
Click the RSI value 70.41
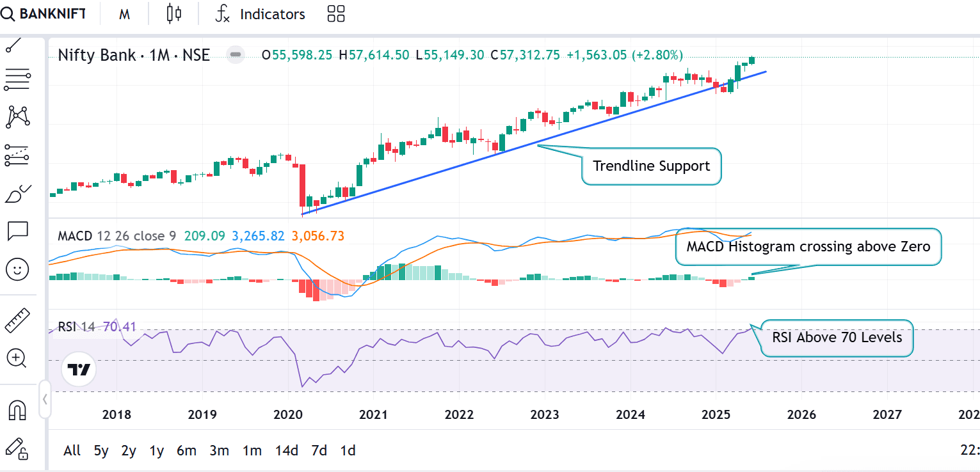coord(119,327)
